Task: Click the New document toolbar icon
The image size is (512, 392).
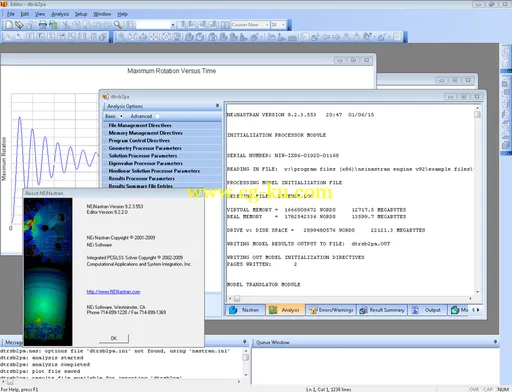Action: 9,25
